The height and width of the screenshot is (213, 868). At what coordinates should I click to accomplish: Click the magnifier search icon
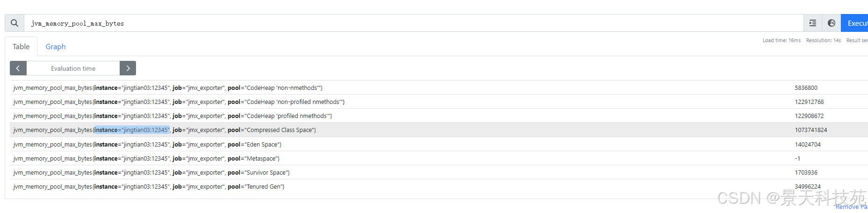coord(14,23)
